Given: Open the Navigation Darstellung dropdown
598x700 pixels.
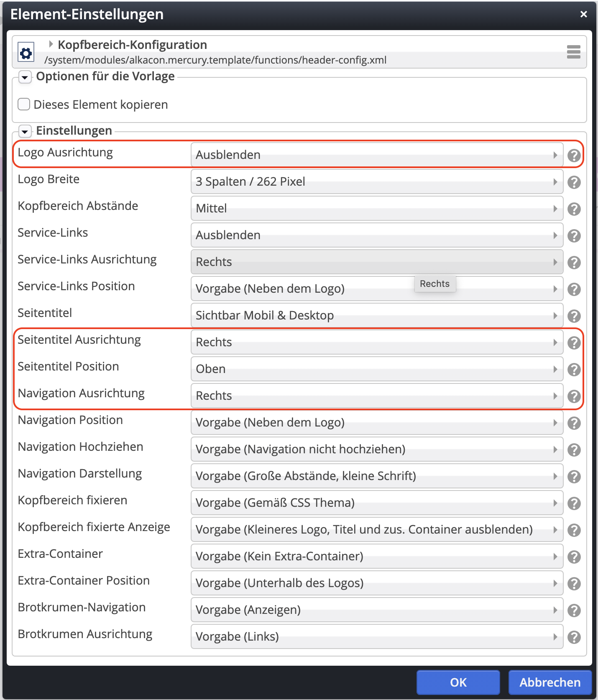Looking at the screenshot, I should click(377, 476).
